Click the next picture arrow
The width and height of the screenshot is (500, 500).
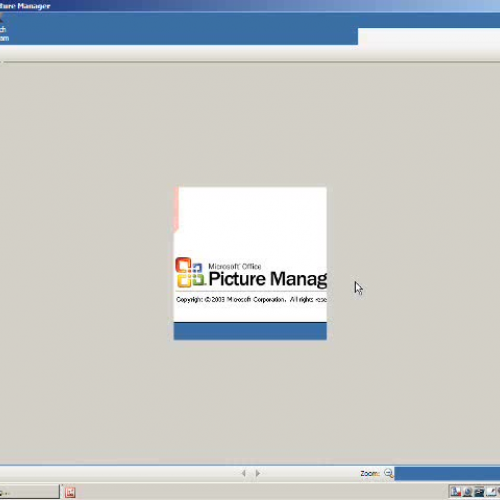[x=258, y=473]
